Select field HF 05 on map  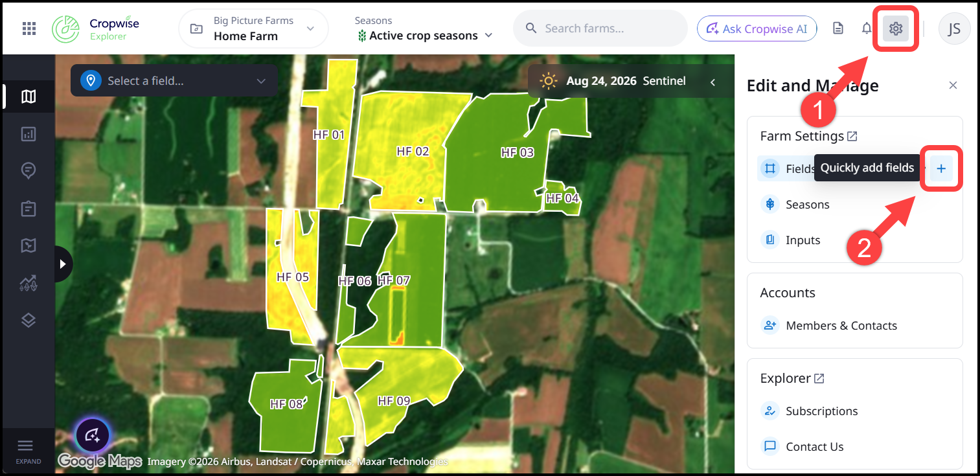pyautogui.click(x=293, y=277)
